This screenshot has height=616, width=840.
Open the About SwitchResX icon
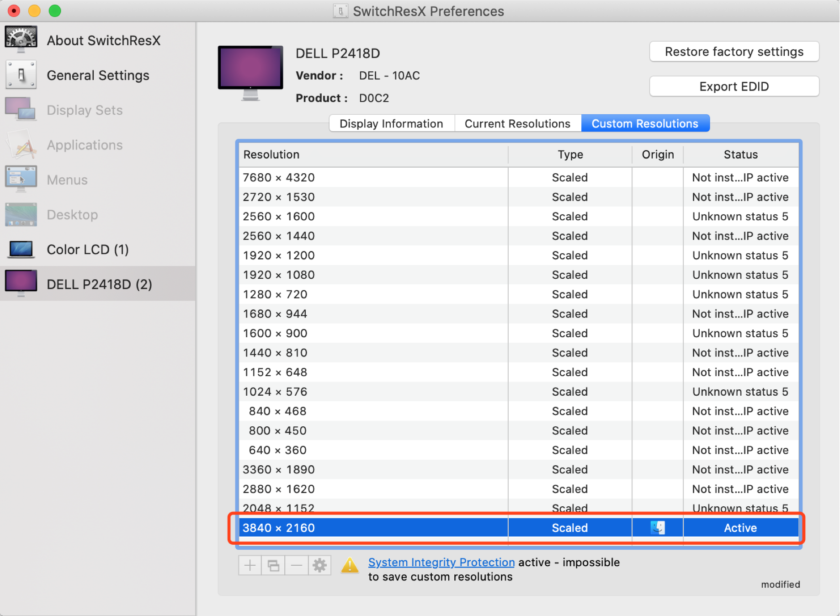tap(21, 40)
